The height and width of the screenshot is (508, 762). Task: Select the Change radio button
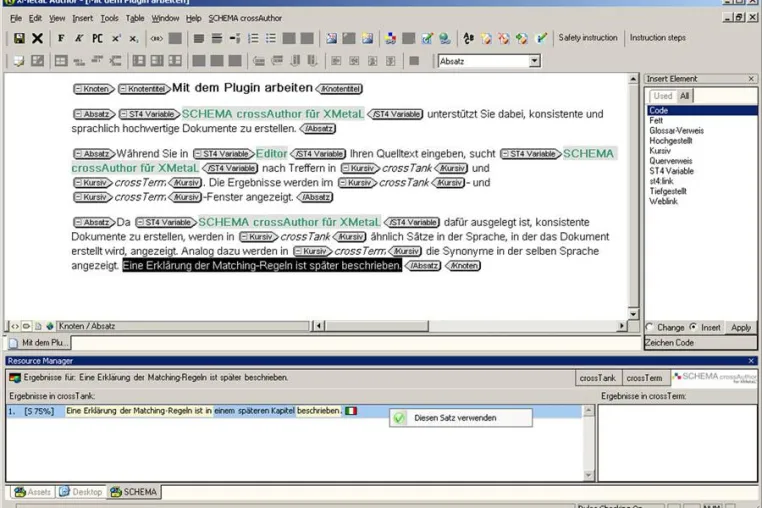point(649,327)
